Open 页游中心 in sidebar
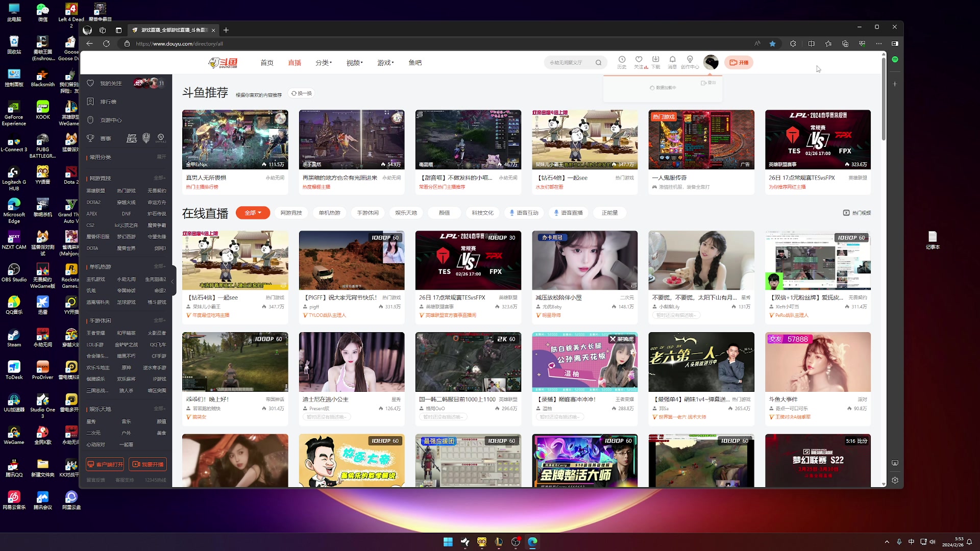980x551 pixels. pyautogui.click(x=111, y=120)
